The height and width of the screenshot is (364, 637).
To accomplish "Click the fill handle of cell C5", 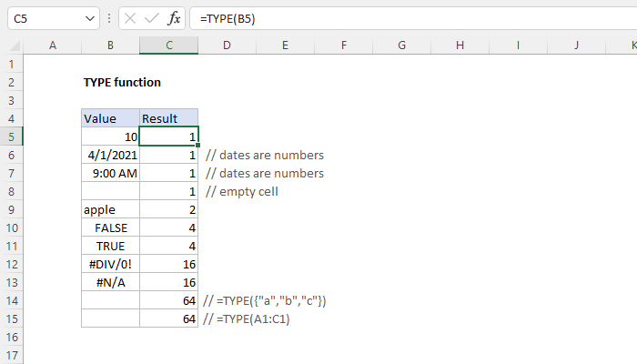I will (197, 145).
